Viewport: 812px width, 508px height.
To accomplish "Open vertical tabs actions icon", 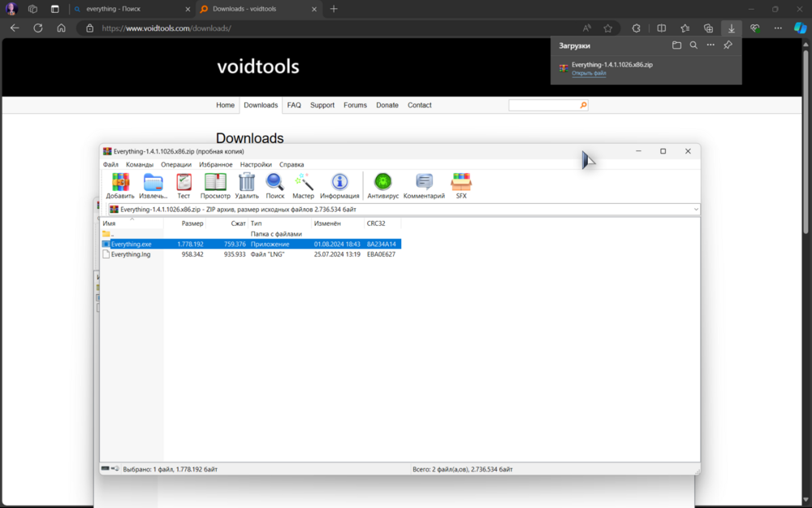I will click(x=55, y=9).
